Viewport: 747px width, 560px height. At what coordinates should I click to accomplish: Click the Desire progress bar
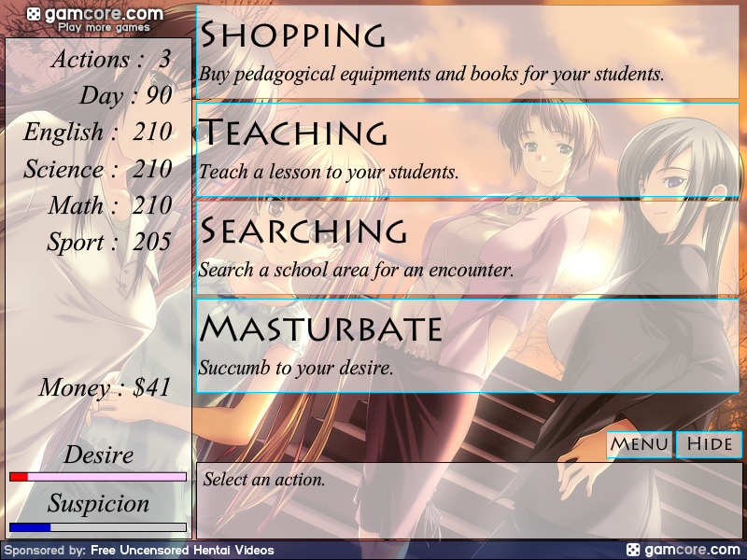click(x=98, y=477)
